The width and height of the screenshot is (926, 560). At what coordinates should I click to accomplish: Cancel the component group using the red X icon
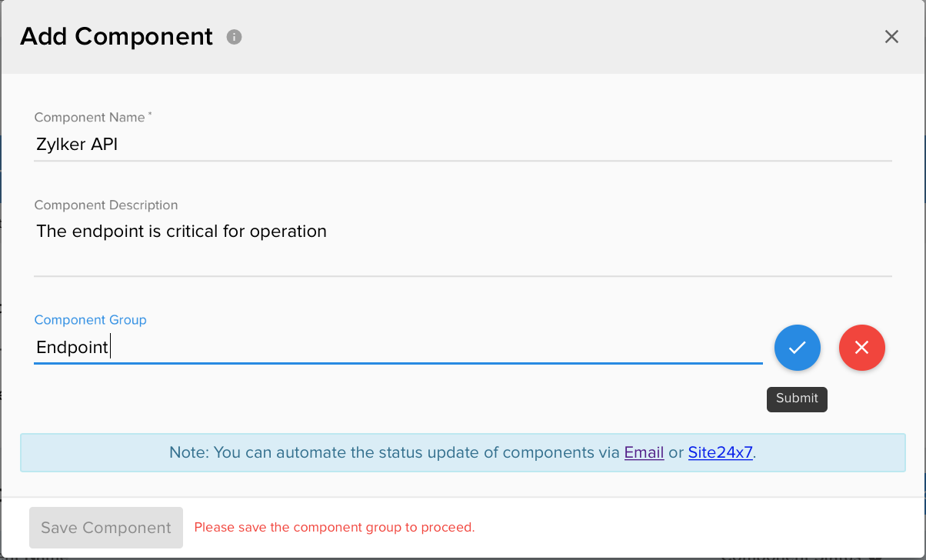[861, 348]
